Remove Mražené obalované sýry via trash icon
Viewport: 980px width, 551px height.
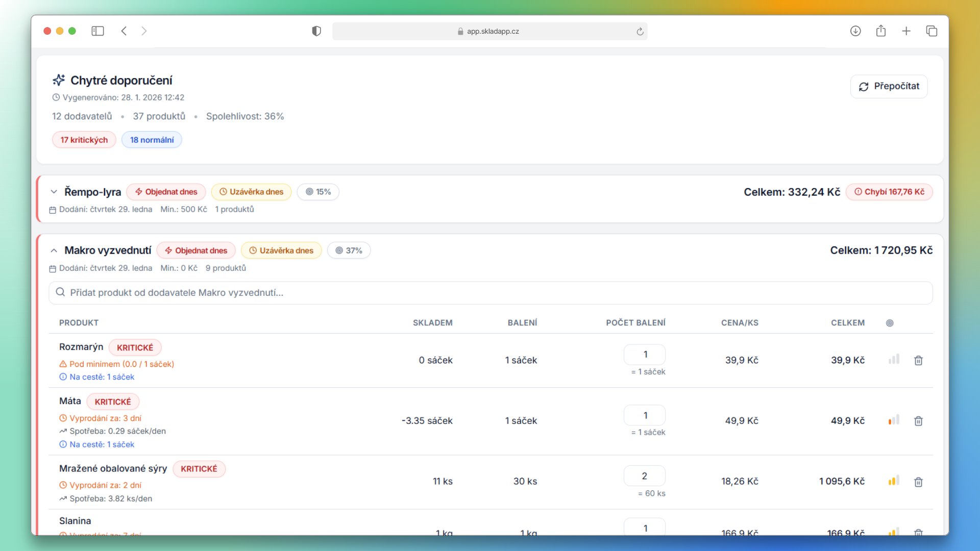918,482
